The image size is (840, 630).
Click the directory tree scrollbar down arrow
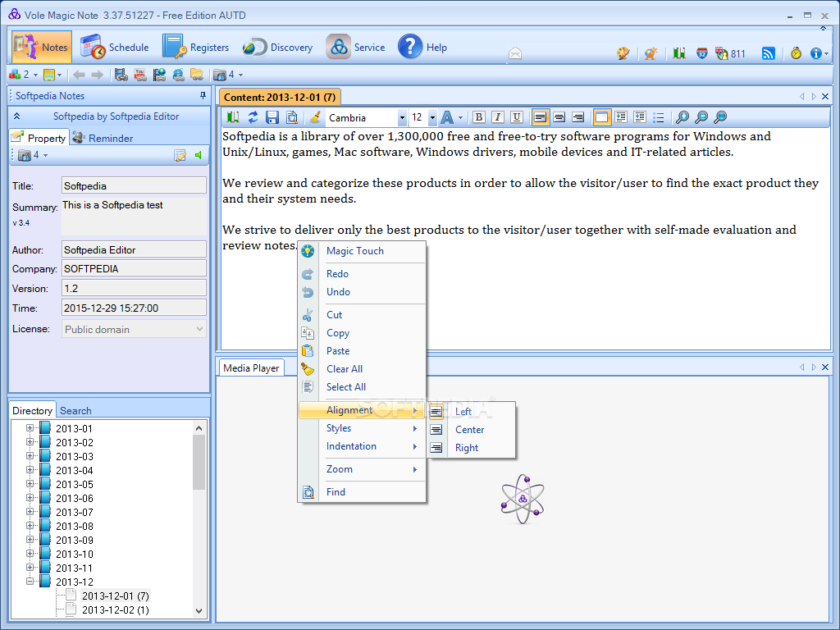click(x=199, y=610)
